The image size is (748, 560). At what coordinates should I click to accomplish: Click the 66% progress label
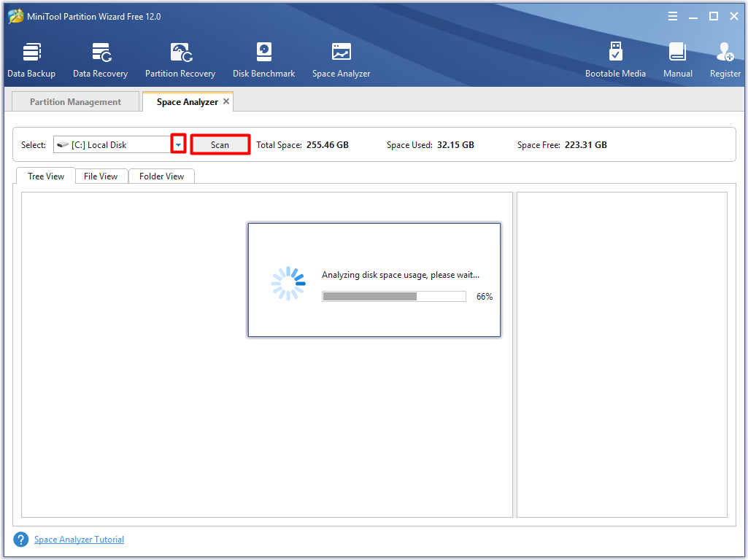point(485,297)
